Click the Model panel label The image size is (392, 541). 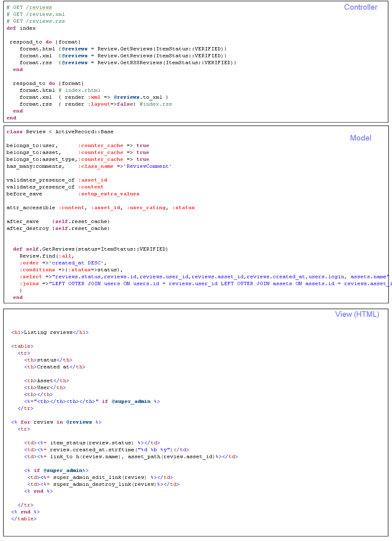[x=360, y=138]
